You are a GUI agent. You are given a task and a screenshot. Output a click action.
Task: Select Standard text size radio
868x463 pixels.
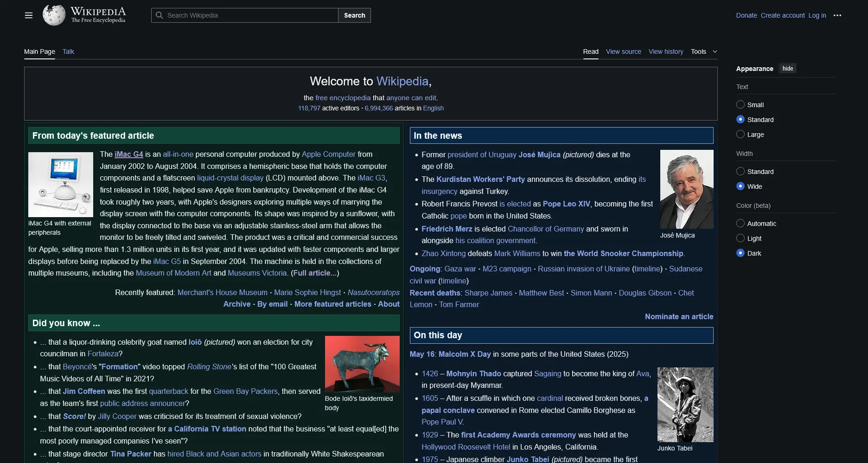[740, 120]
